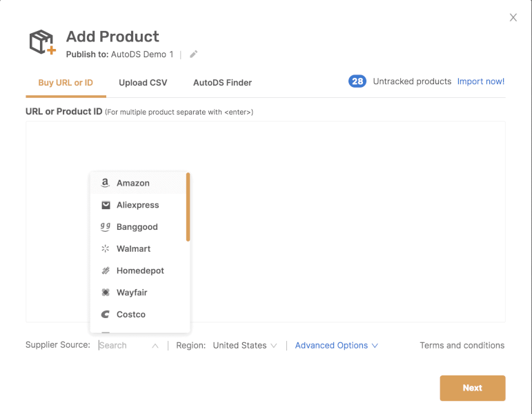Click the Costco icon in supplier list
Viewport: 532px width, 414px height.
click(105, 314)
